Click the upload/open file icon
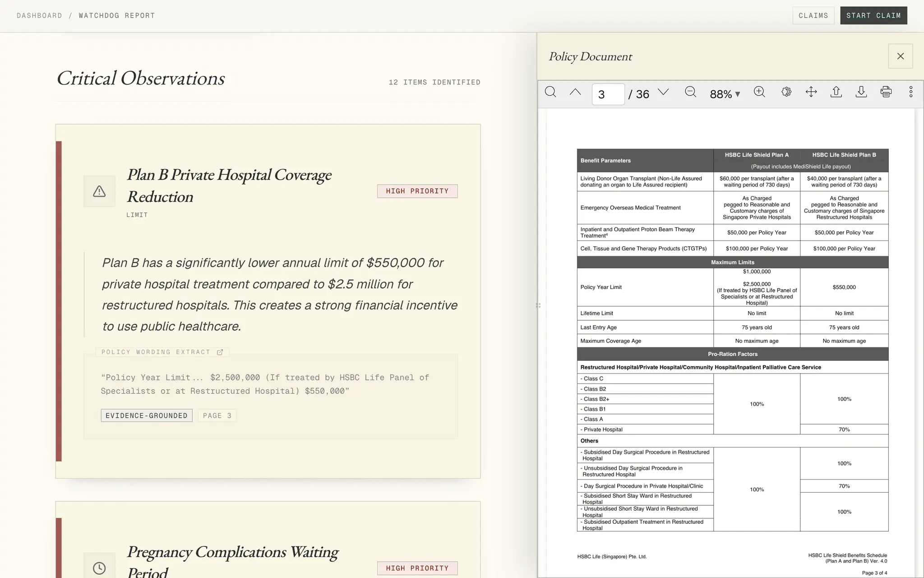924x578 pixels. 836,92
